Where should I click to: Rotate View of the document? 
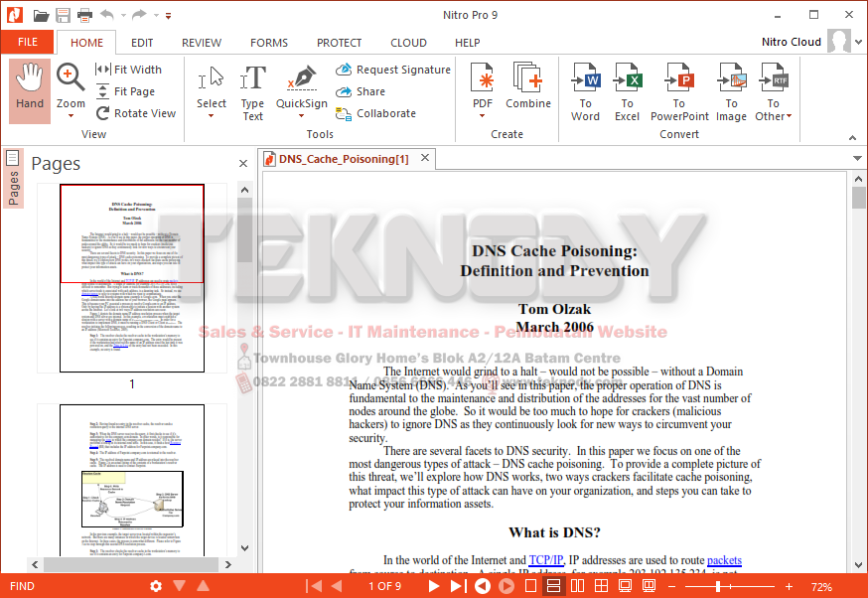(136, 113)
